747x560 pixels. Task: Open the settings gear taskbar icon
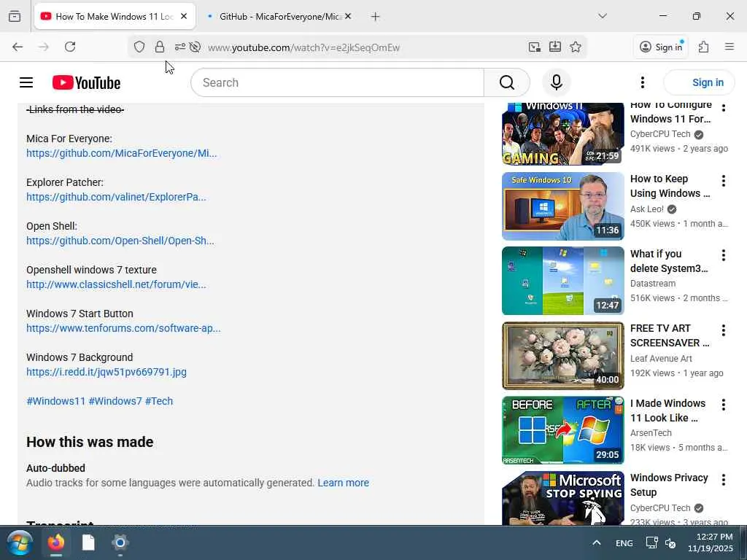click(x=120, y=542)
